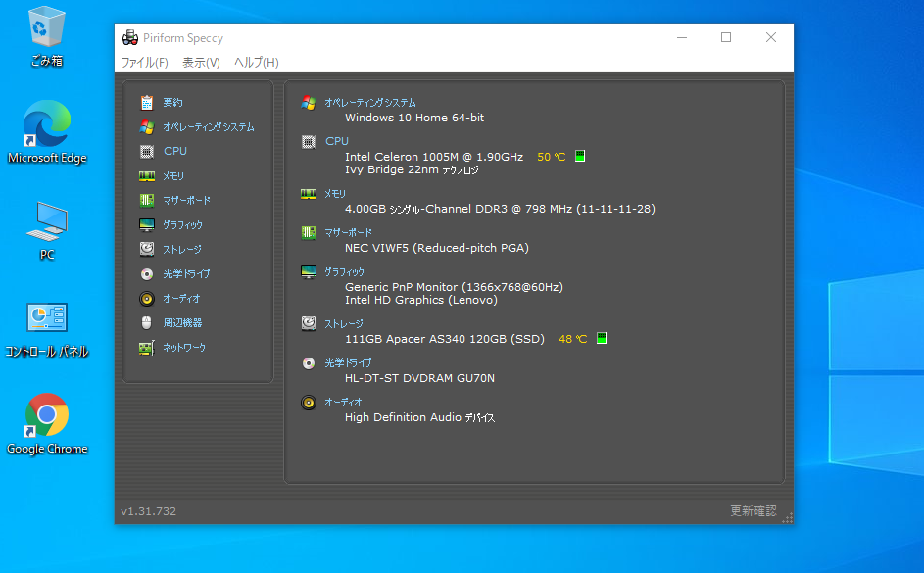
Task: Select the Microsoft Edge desktop shortcut
Action: [x=47, y=133]
